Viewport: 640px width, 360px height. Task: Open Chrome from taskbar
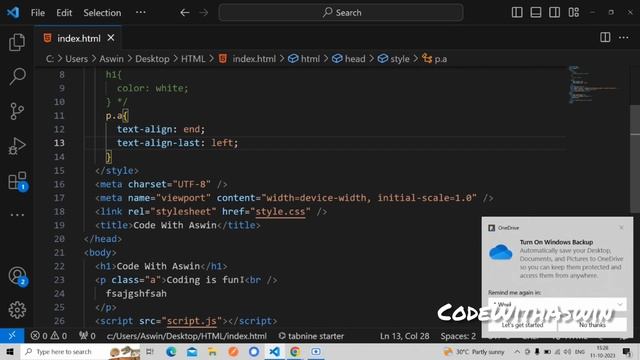pyautogui.click(x=295, y=351)
